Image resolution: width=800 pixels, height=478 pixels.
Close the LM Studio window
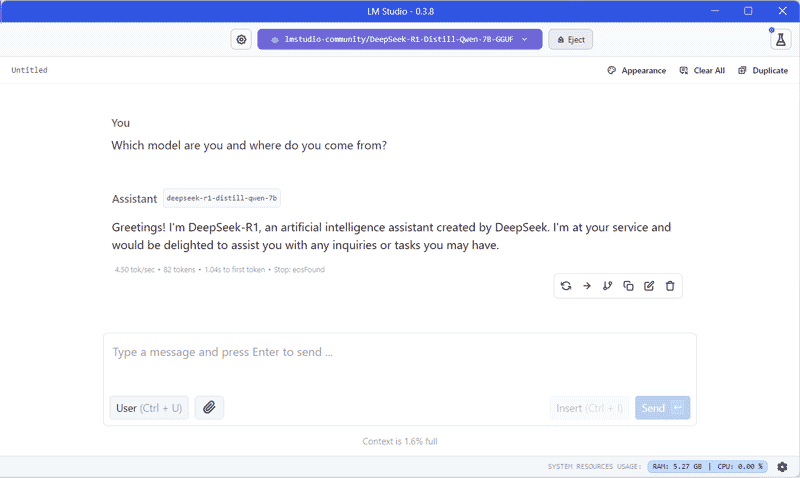pyautogui.click(x=782, y=11)
